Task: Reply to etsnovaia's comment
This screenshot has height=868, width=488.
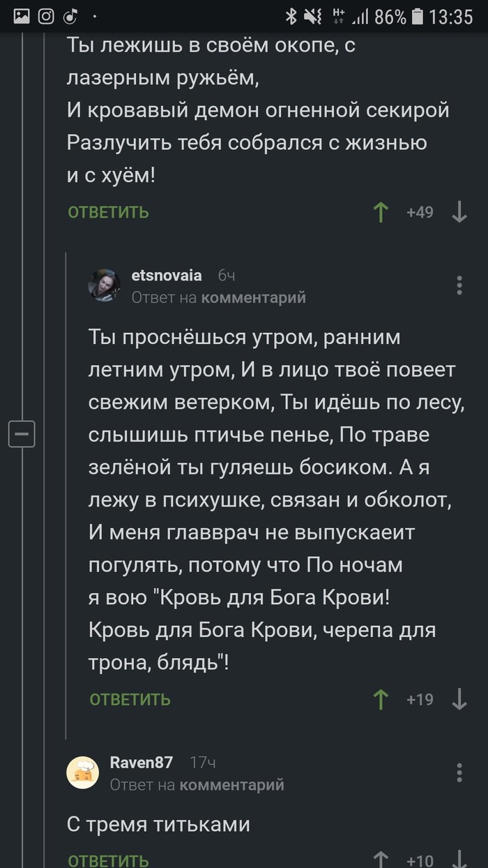Action: tap(130, 699)
